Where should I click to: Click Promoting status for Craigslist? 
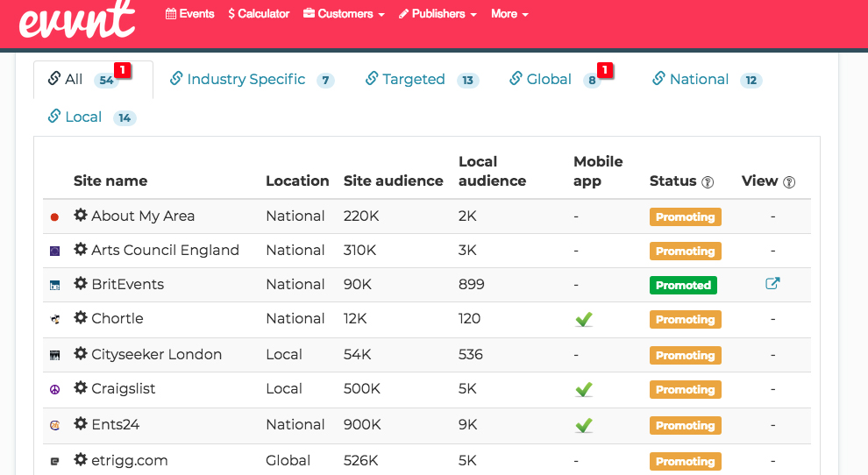pyautogui.click(x=686, y=390)
